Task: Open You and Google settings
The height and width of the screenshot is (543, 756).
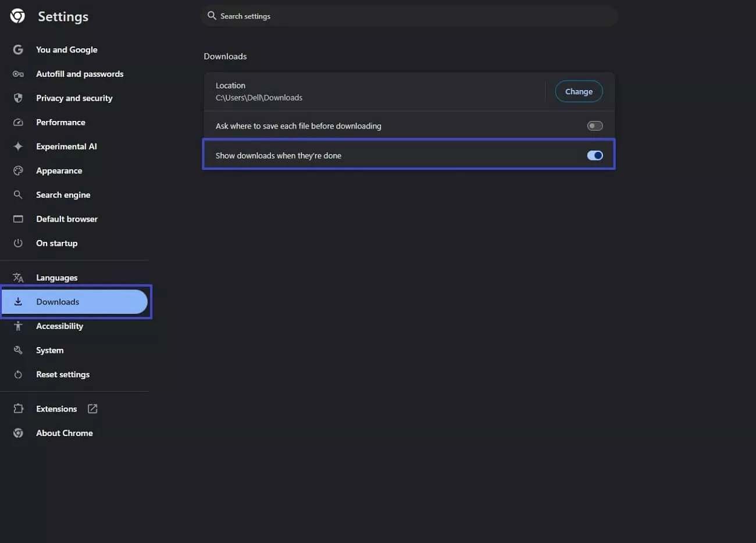Action: tap(66, 49)
